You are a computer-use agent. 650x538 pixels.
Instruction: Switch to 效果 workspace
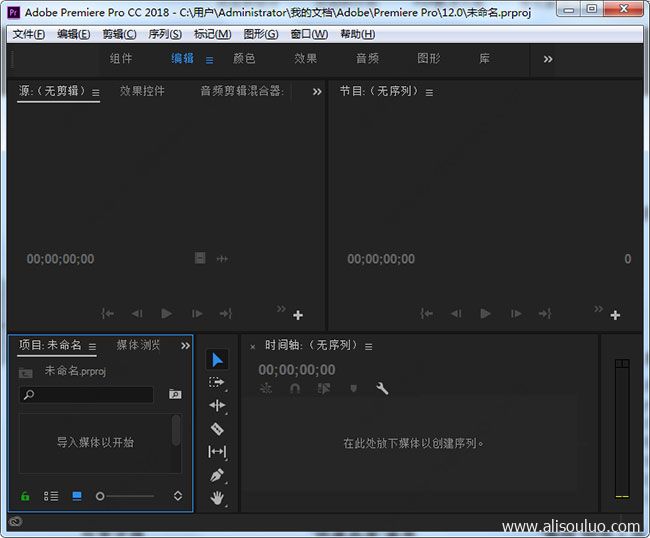coord(306,58)
